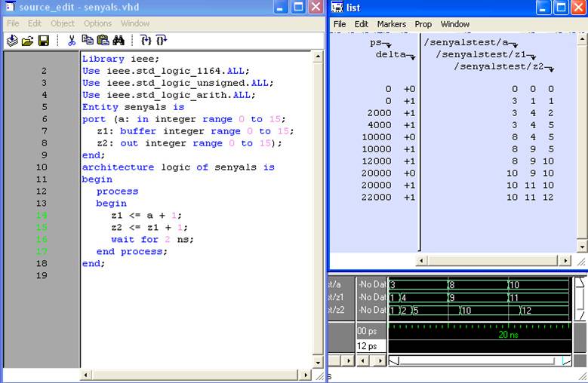
Task: Click the Load/compile icon at toolbar start
Action: pyautogui.click(x=12, y=41)
